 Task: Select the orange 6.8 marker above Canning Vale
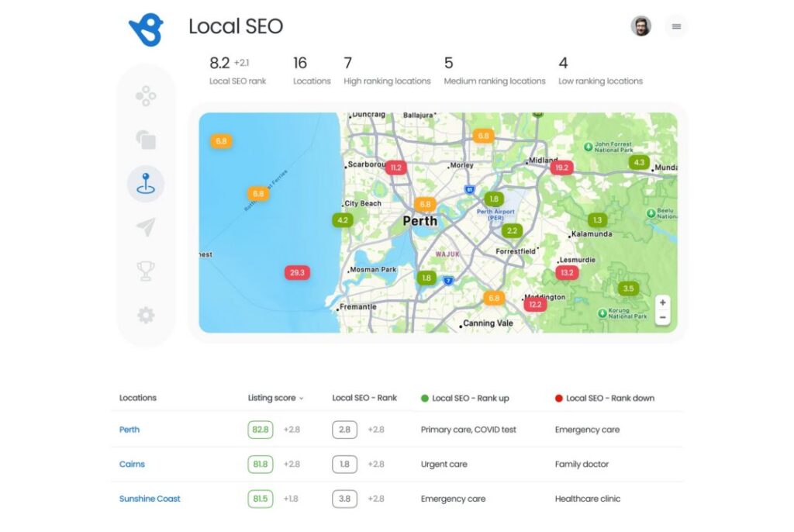pos(494,298)
